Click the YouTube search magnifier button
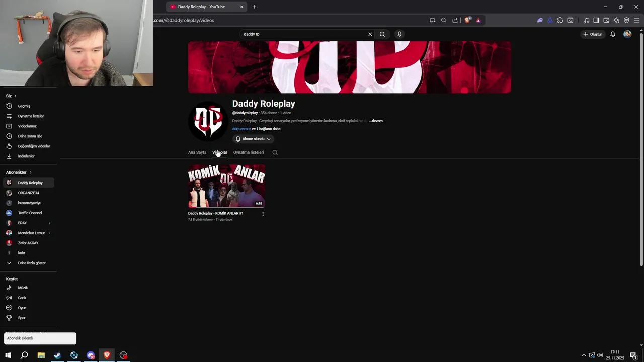This screenshot has height=362, width=644. click(382, 34)
